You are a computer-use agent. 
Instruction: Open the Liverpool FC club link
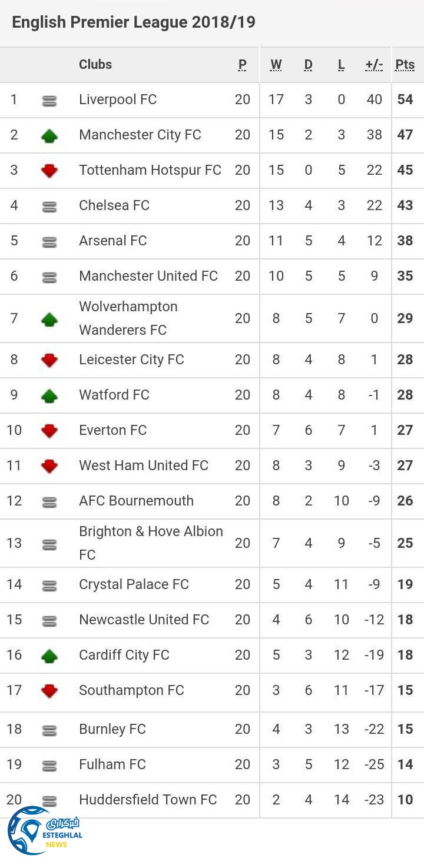pos(118,99)
